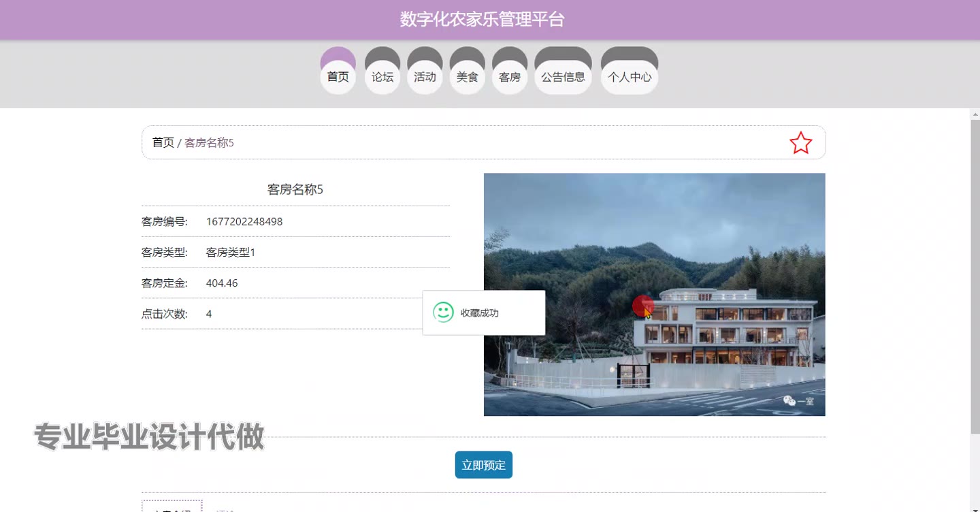Click the deposit value 404.46
The width and height of the screenshot is (980, 512).
click(222, 283)
